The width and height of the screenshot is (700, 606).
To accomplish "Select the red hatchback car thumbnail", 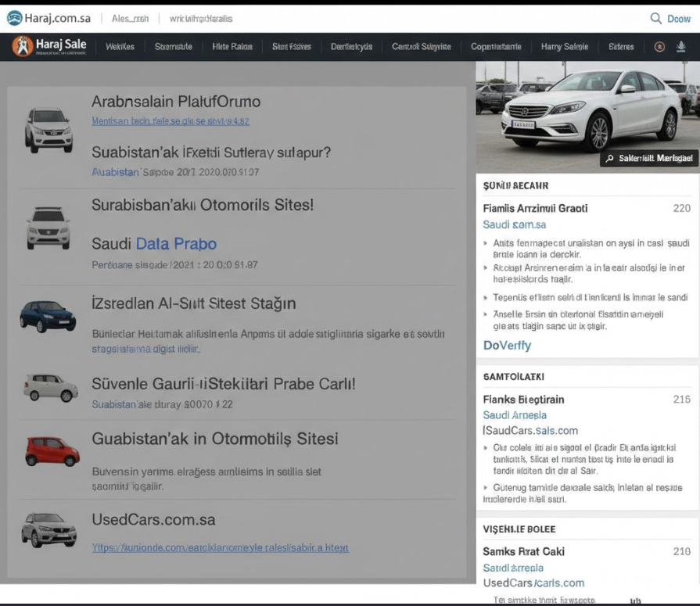I will coord(52,450).
